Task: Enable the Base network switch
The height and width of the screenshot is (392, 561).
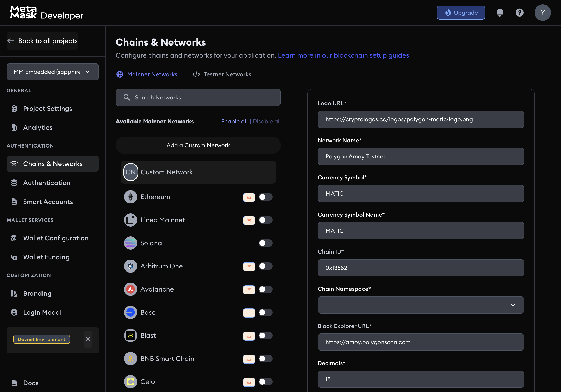Action: click(266, 312)
